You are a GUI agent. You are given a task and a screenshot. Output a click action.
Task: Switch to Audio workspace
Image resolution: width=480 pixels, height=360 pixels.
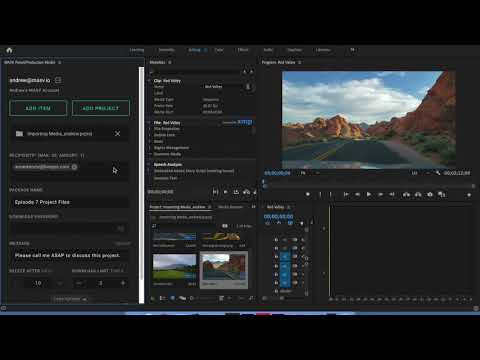click(x=268, y=50)
